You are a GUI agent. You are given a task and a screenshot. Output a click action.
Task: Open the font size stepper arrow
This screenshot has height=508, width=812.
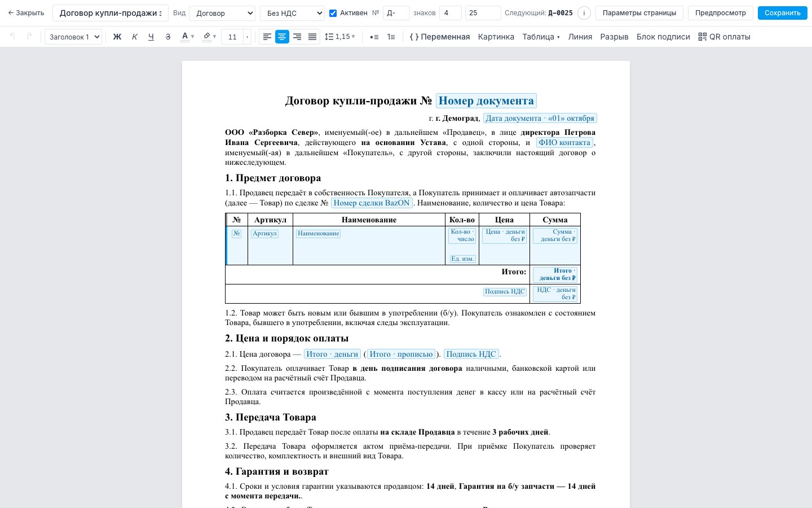247,37
